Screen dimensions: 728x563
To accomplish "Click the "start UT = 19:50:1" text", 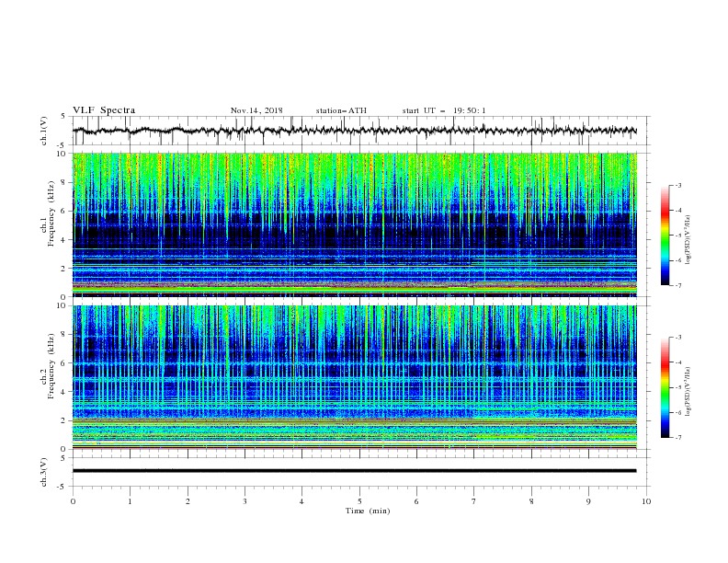I will coord(443,110).
